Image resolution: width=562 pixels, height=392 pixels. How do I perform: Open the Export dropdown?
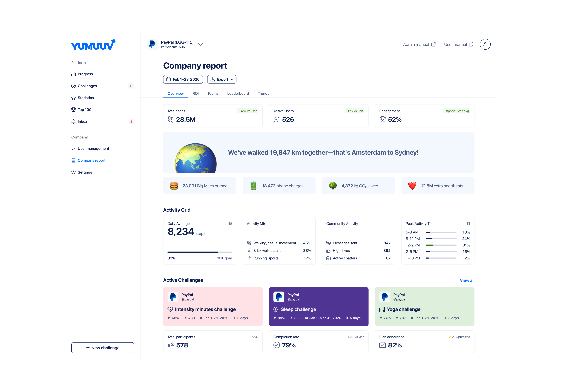222,80
